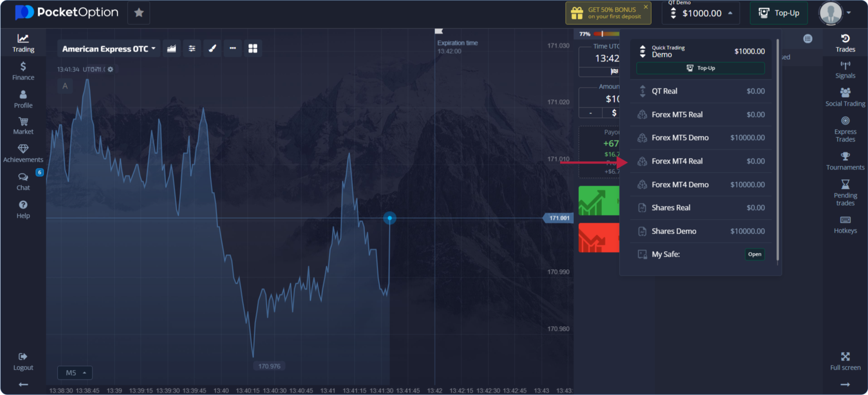
Task: Select Forex MT5 Real account
Action: tap(701, 115)
